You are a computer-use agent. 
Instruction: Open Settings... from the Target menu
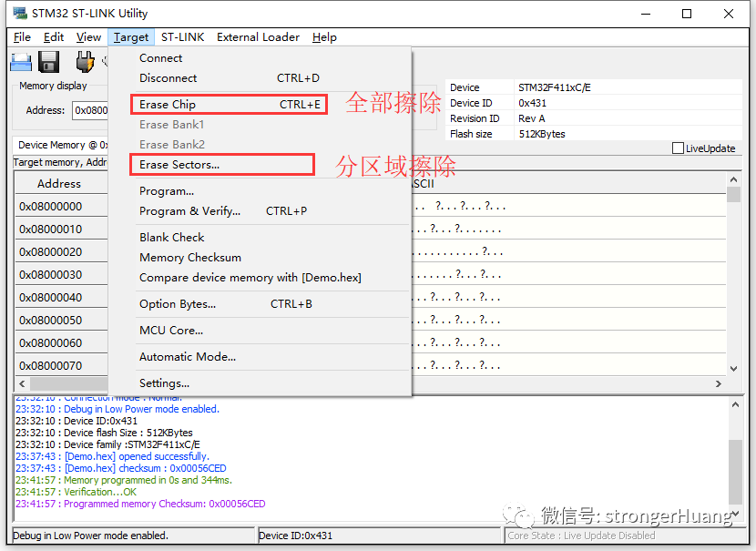click(261, 383)
